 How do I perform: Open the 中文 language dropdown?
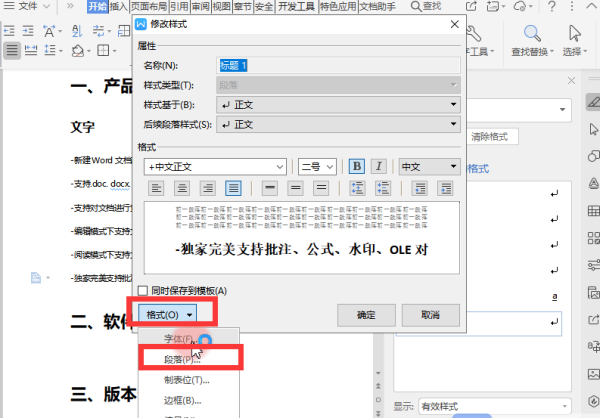[429, 167]
